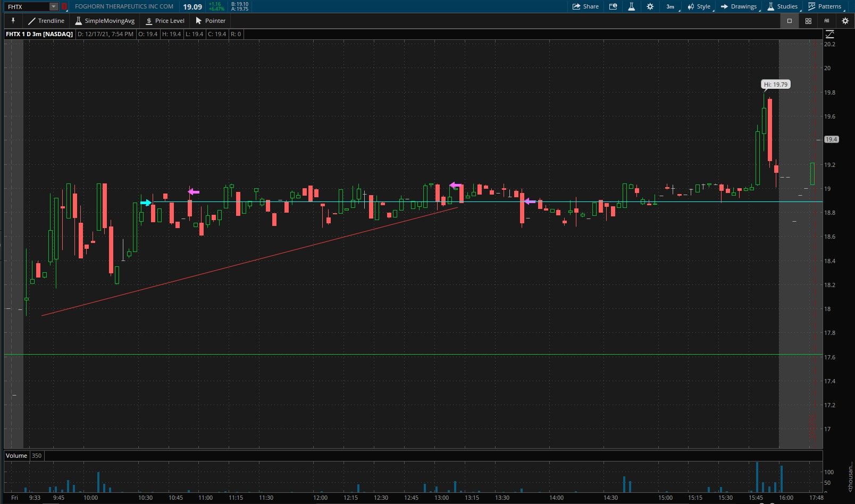Click the Share chart button

coord(585,6)
